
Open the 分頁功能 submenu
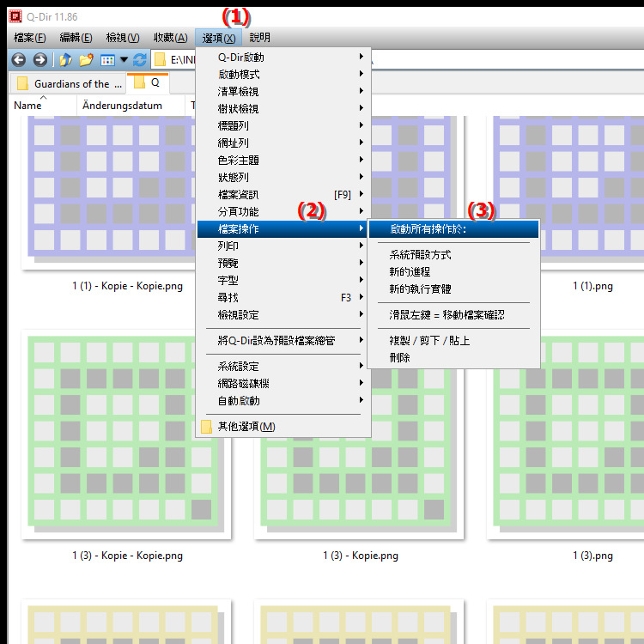(x=284, y=212)
